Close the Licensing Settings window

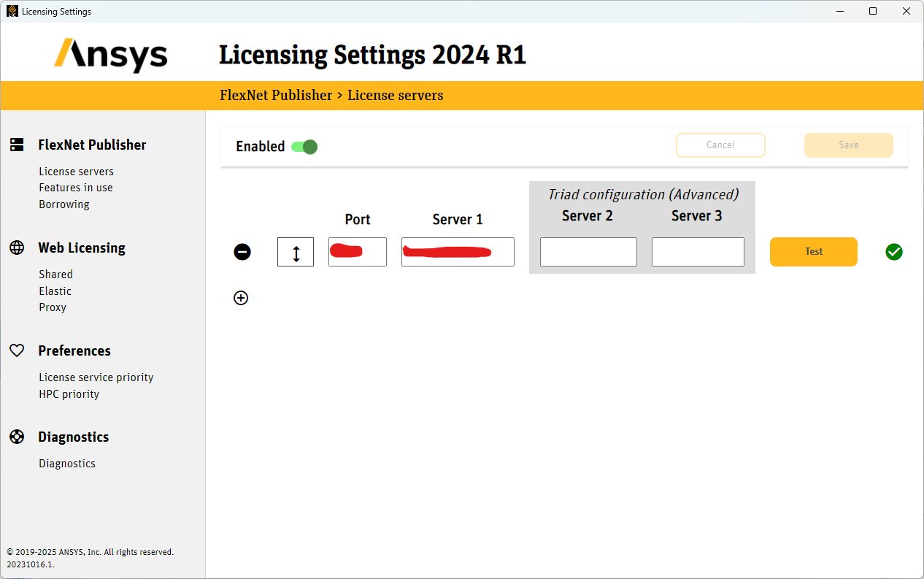tap(906, 11)
